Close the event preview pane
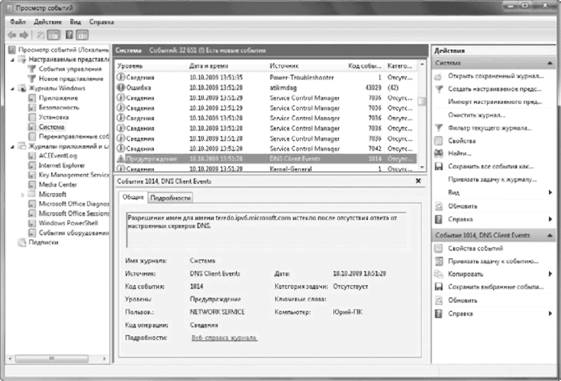This screenshot has height=381, width=561. tap(418, 181)
